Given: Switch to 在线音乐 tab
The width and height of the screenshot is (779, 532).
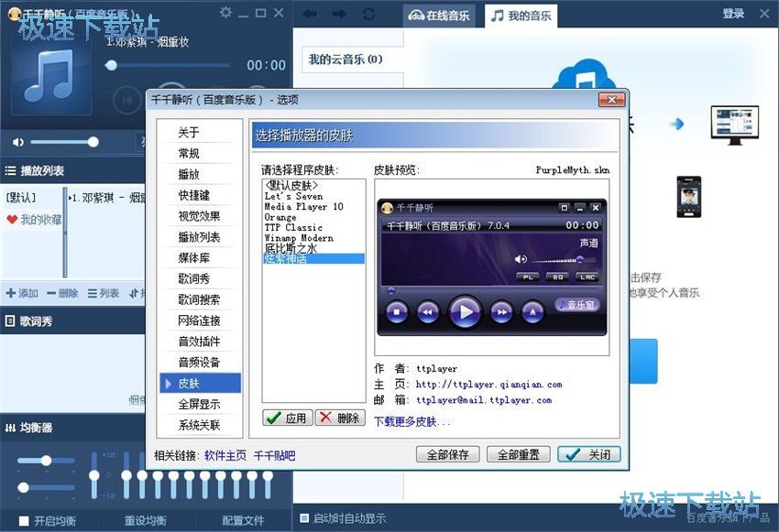Looking at the screenshot, I should 439,16.
